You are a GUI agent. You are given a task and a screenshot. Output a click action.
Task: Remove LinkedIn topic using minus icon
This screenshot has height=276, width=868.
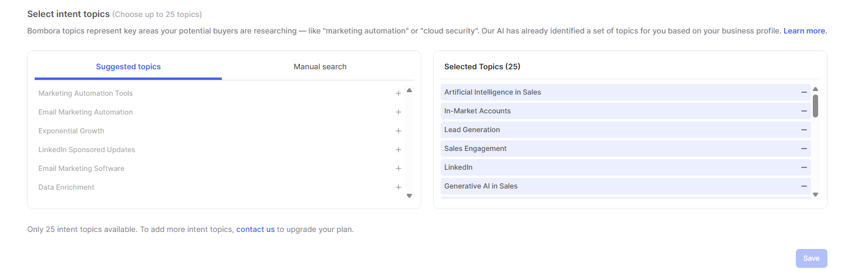pos(804,167)
